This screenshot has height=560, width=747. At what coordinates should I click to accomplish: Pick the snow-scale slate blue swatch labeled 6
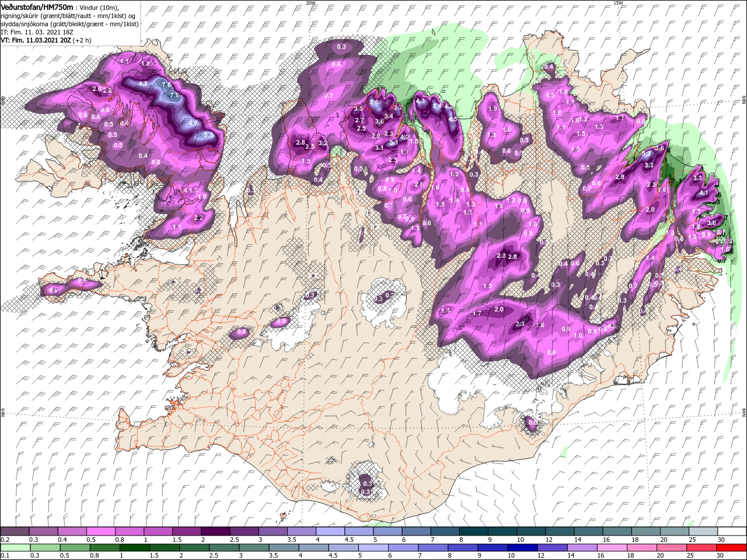coord(416,531)
